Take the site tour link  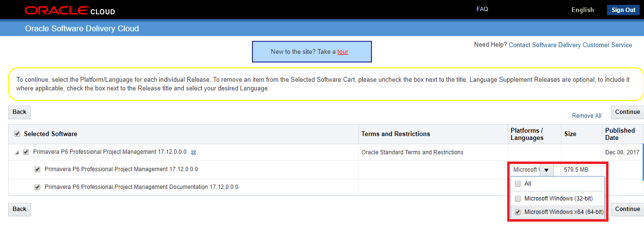[343, 51]
